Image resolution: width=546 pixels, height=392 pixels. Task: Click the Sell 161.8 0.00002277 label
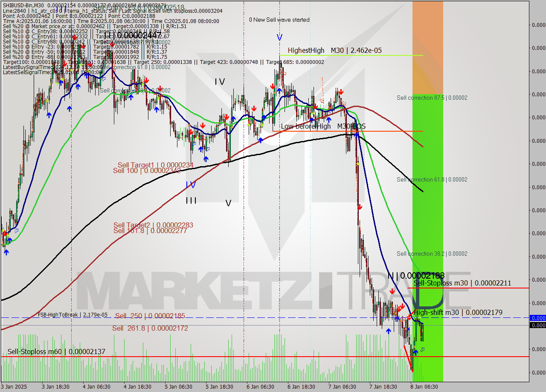tap(150, 231)
